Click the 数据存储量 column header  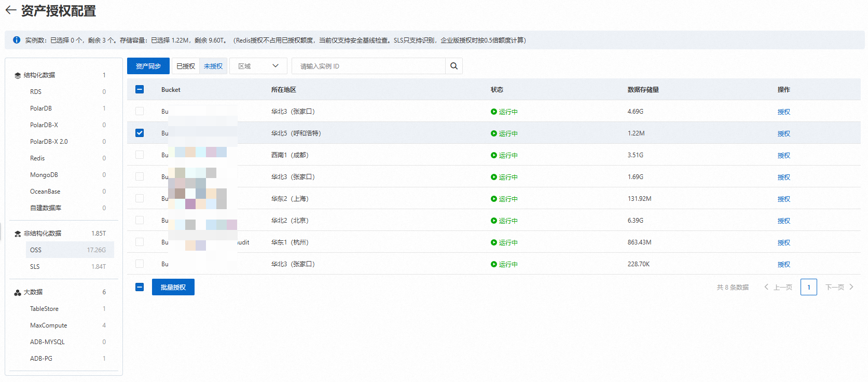[643, 90]
